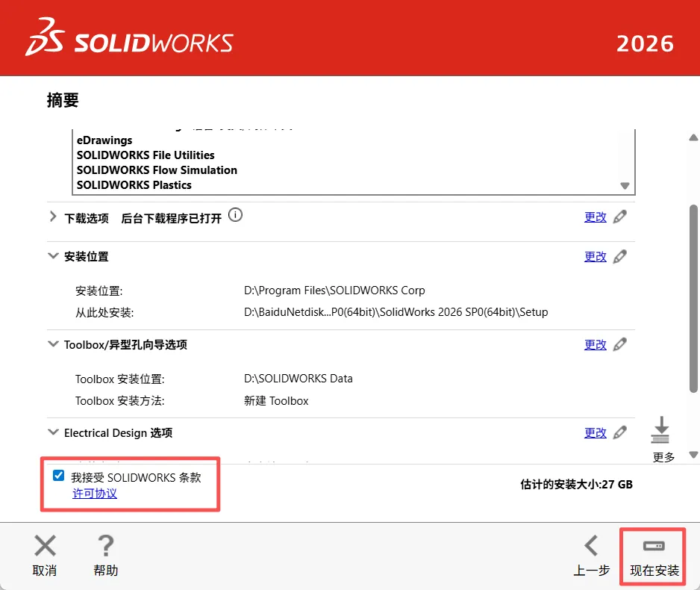700x590 pixels.
Task: Click 更改 link for Toolbox/异型孔向导选项
Action: click(596, 345)
